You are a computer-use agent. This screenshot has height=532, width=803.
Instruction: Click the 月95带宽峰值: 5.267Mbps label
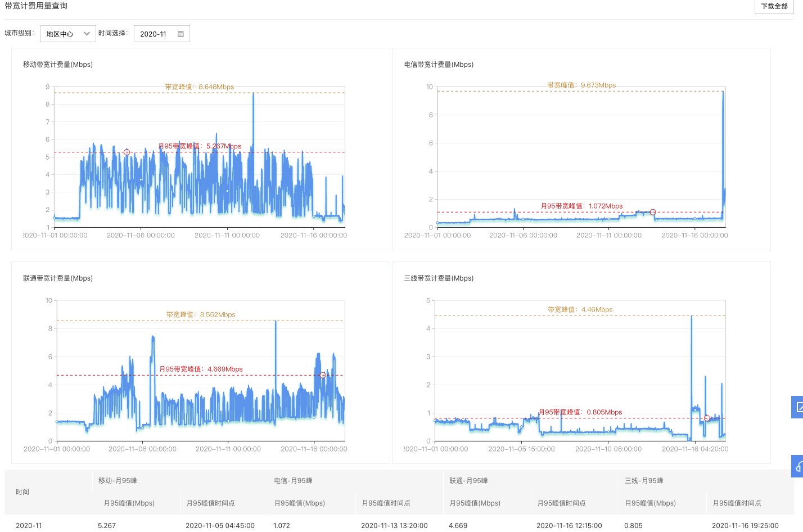coord(200,146)
